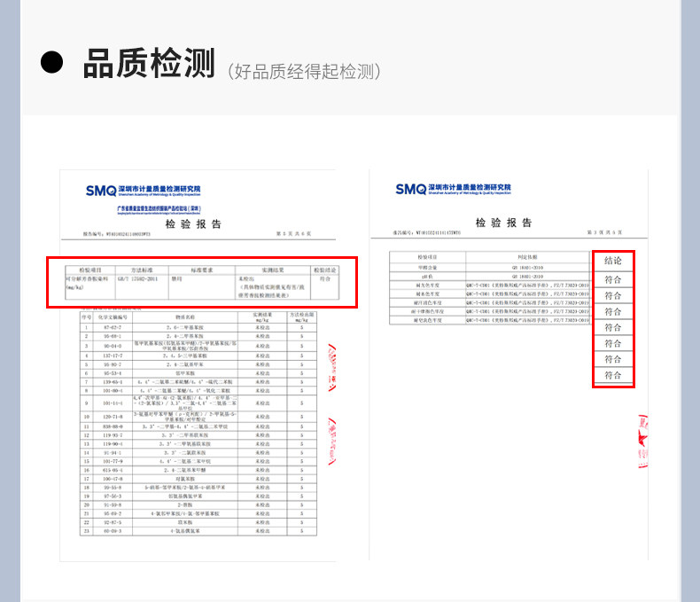Click GB/T 17592-2011 method standard cell
The width and height of the screenshot is (700, 602).
pos(142,278)
